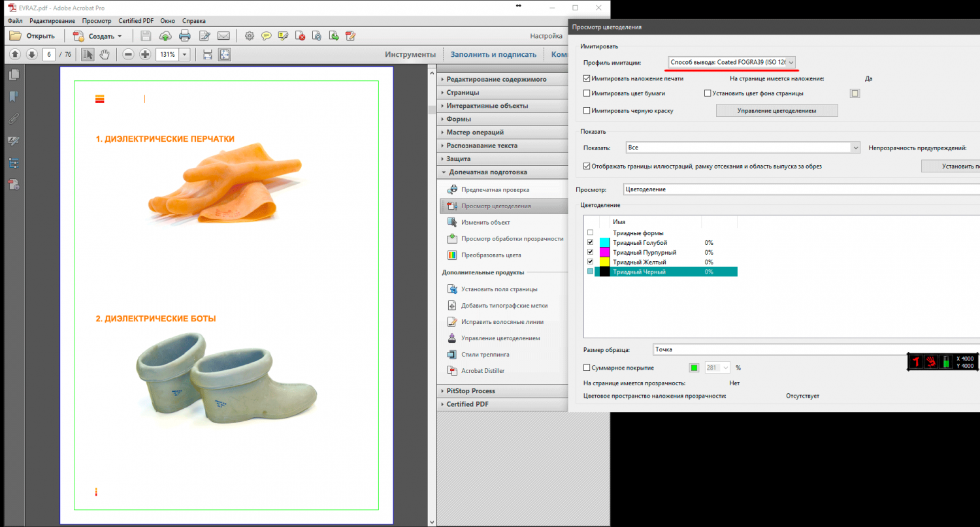Open the attachments paperclip panel
The height and width of the screenshot is (527, 980).
point(13,119)
